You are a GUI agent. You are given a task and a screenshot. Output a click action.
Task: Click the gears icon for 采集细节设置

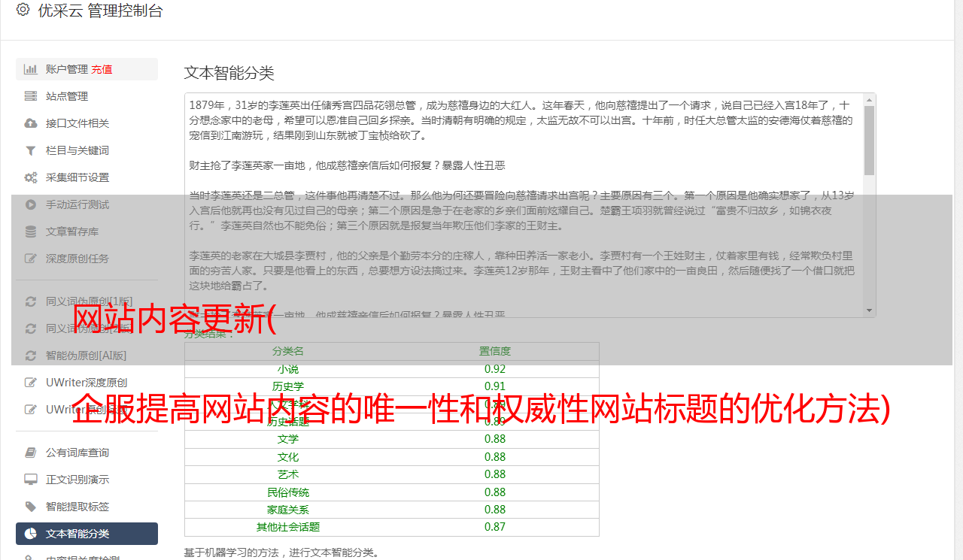tap(31, 177)
